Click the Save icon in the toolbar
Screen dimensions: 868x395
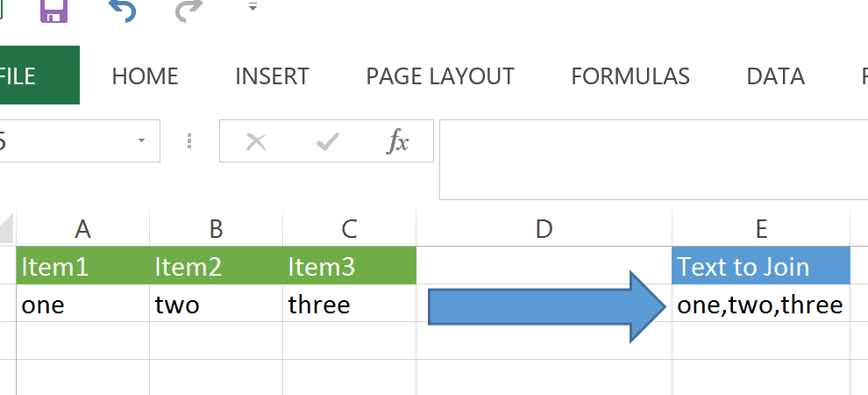point(55,11)
